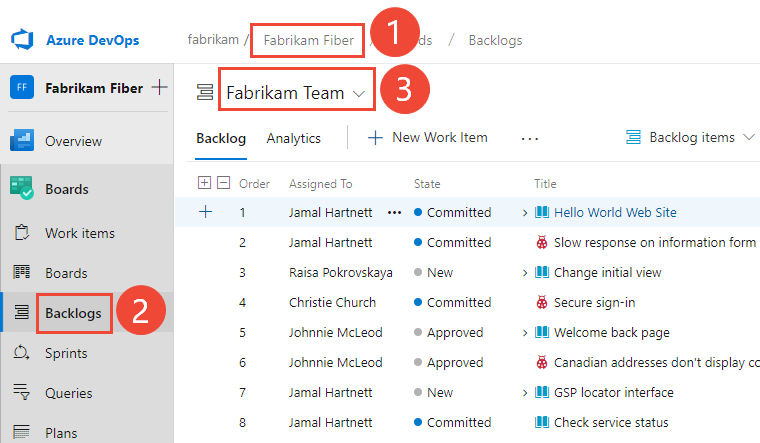This screenshot has width=760, height=443.
Task: Click Christie Church assignee cell
Action: (332, 302)
